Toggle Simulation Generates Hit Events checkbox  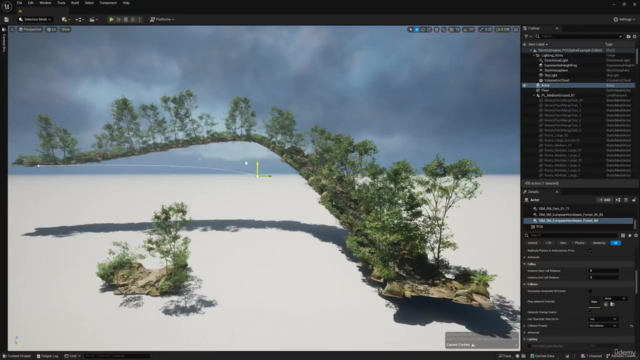click(x=590, y=291)
